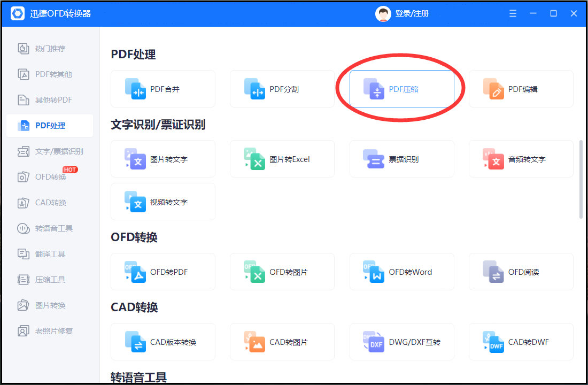Select the 老照片修复 sidebar tab
Image resolution: width=588 pixels, height=385 pixels.
pyautogui.click(x=50, y=331)
